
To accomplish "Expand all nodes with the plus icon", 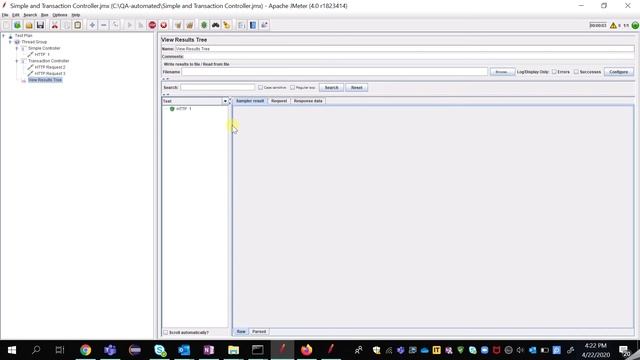I will coord(92,25).
